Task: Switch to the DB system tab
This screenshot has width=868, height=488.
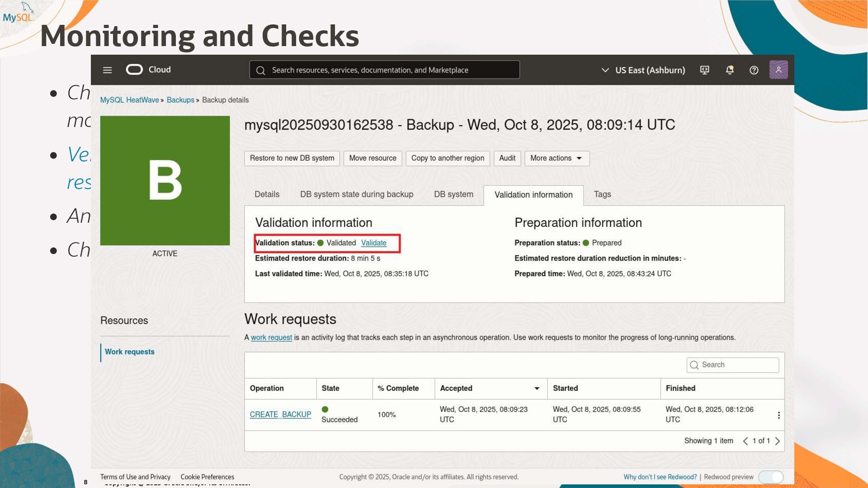Action: (453, 194)
